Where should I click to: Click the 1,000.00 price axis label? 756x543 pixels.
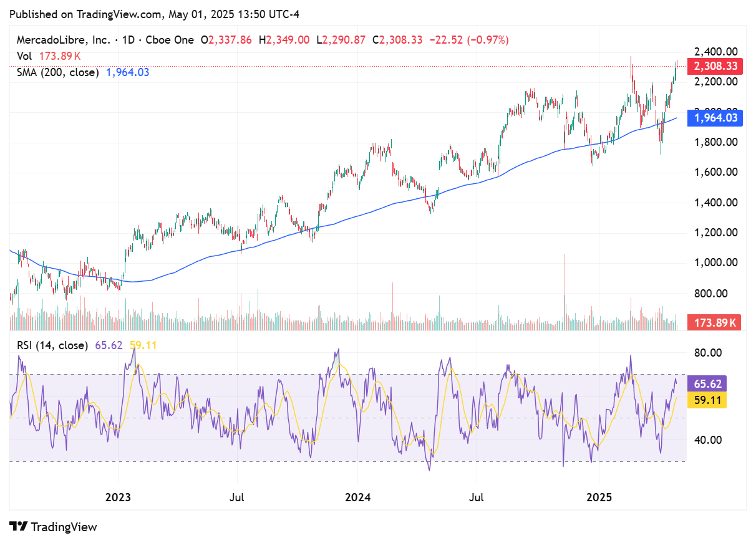point(716,262)
